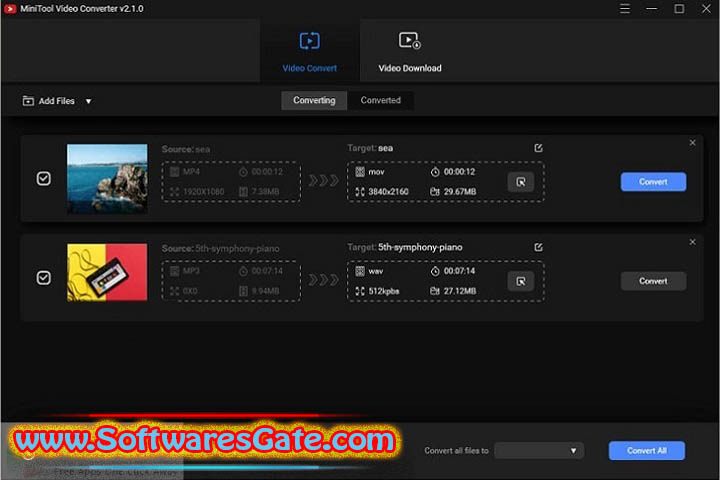
Task: Click the source MP3 format text
Action: pos(191,271)
